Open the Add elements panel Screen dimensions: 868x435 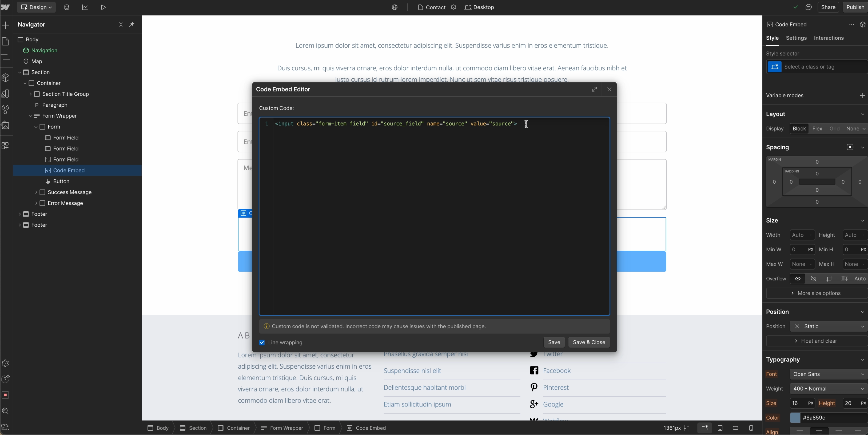click(6, 25)
